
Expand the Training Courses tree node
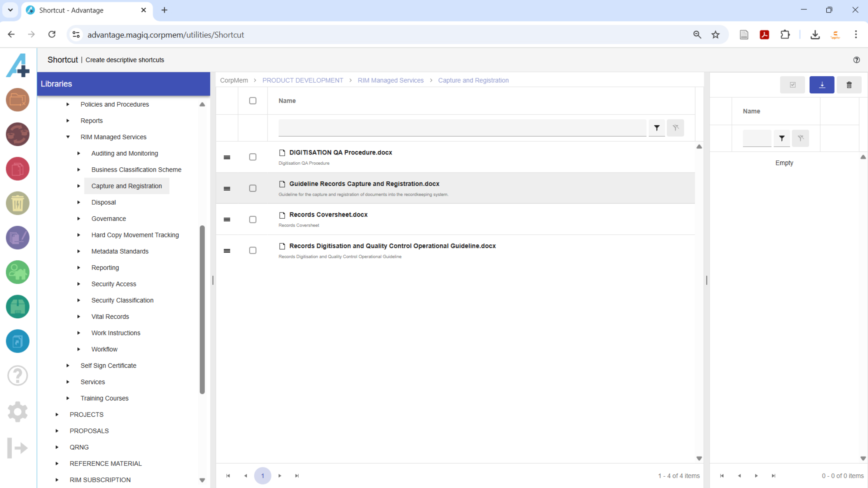click(68, 398)
